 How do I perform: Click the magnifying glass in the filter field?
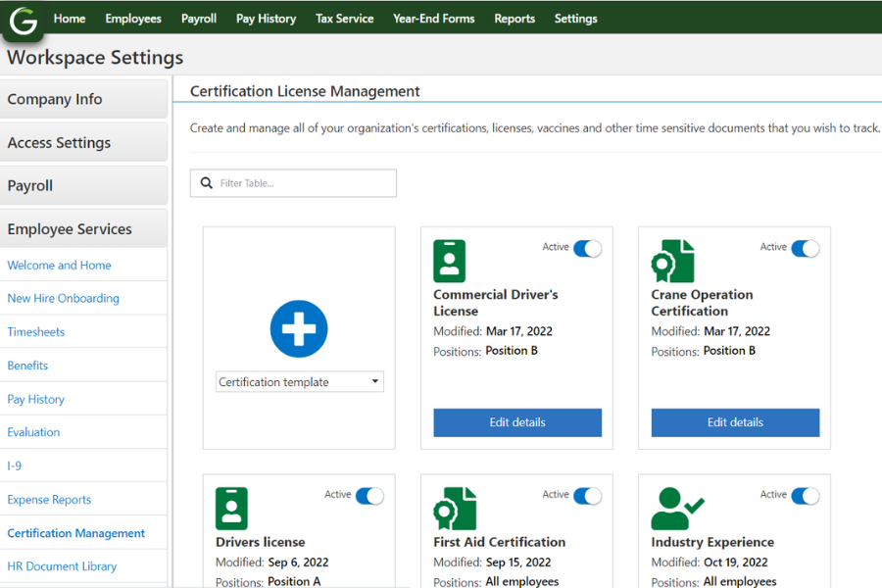coord(206,182)
